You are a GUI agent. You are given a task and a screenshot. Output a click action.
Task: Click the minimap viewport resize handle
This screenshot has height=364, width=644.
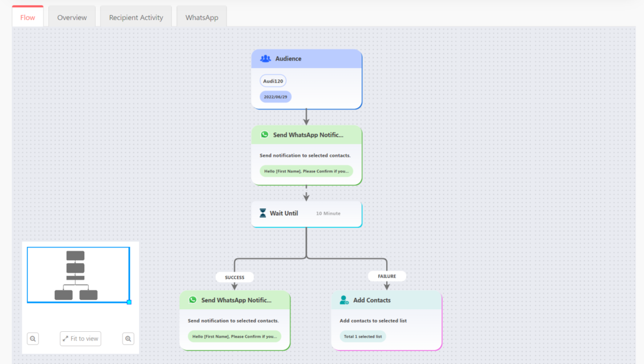pos(129,302)
